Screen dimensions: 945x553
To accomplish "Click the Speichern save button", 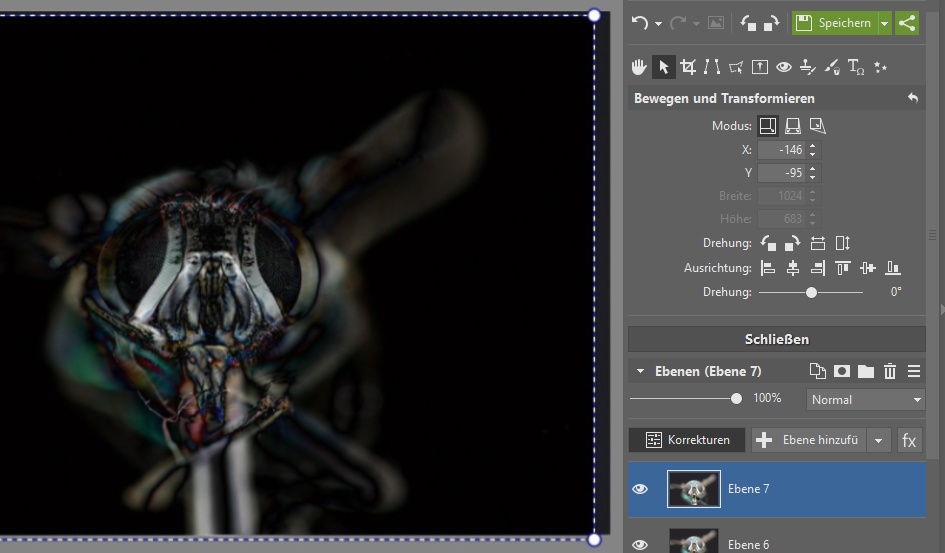I will point(835,23).
